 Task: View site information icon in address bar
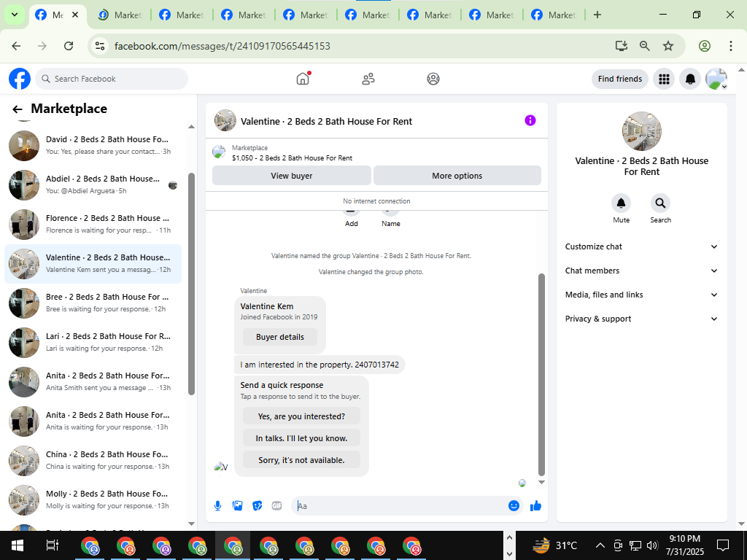(x=99, y=46)
